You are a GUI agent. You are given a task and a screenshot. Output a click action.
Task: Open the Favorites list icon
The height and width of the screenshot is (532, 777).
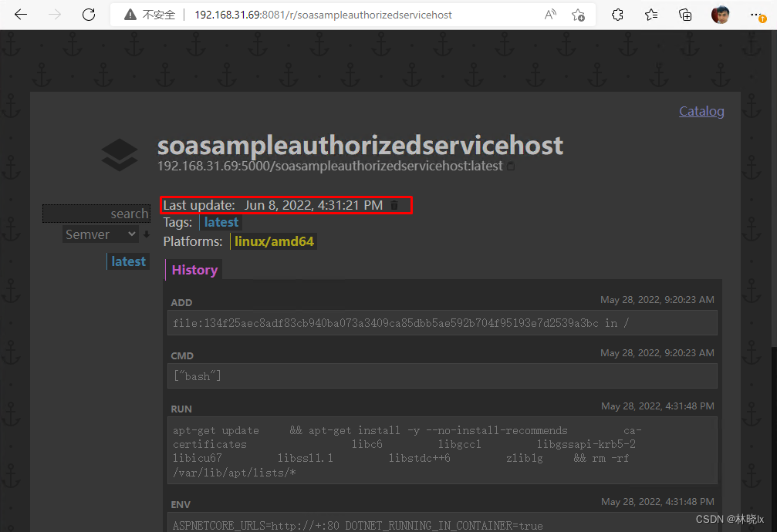pos(651,15)
